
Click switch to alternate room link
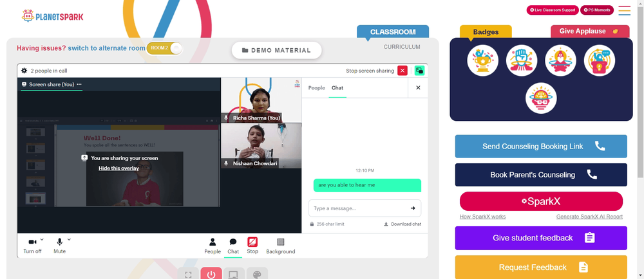[106, 48]
